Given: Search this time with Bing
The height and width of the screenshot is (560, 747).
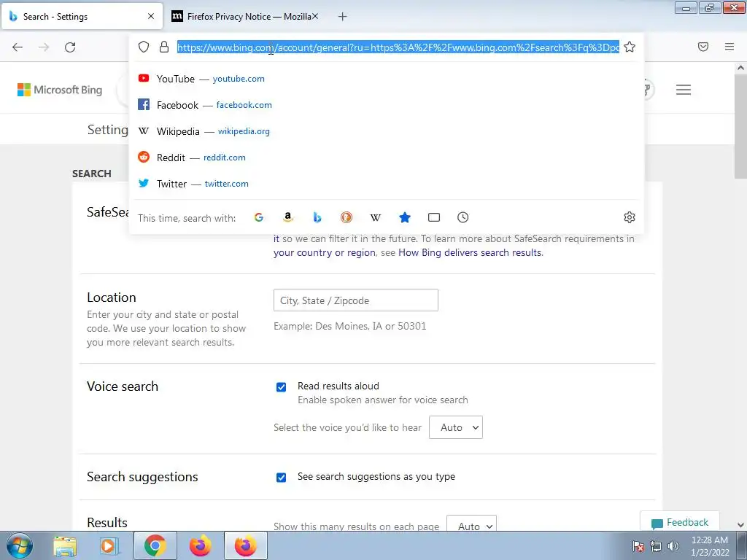Looking at the screenshot, I should point(317,217).
